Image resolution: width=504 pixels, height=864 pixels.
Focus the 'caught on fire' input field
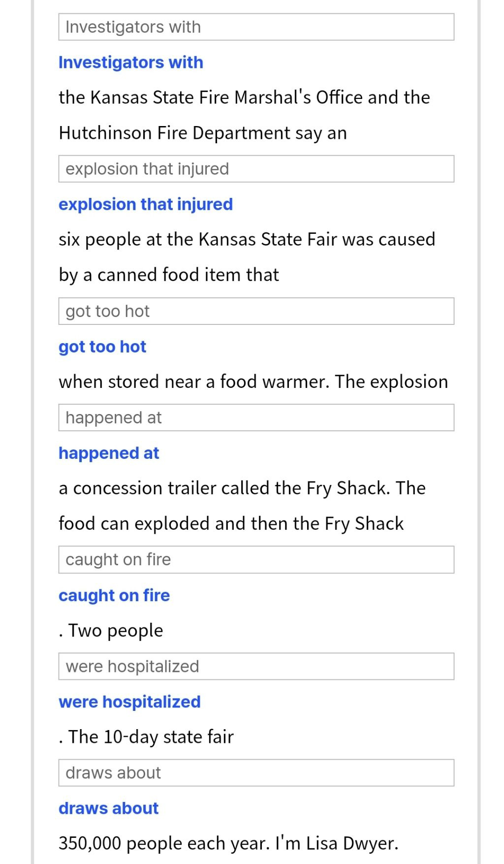[256, 560]
